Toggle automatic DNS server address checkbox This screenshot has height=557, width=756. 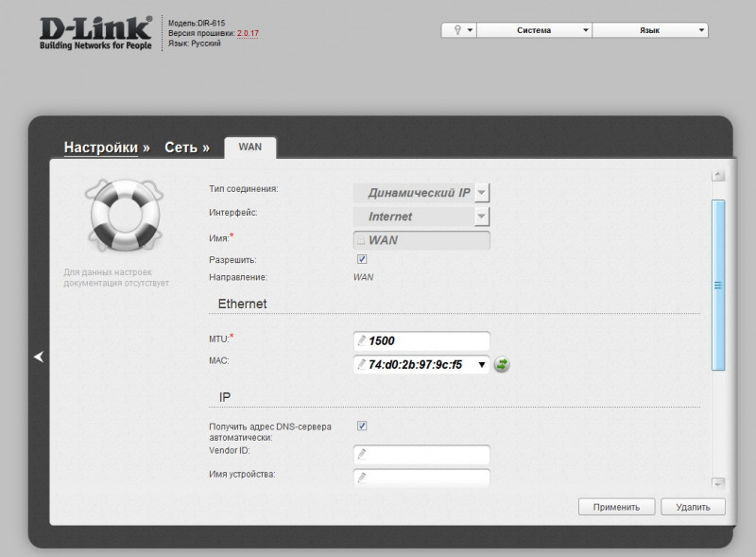point(362,426)
